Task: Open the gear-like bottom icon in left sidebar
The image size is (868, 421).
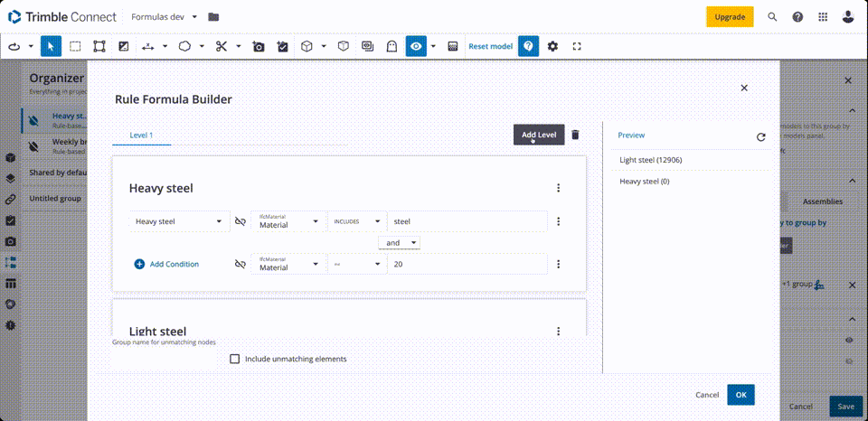Action: (x=11, y=325)
